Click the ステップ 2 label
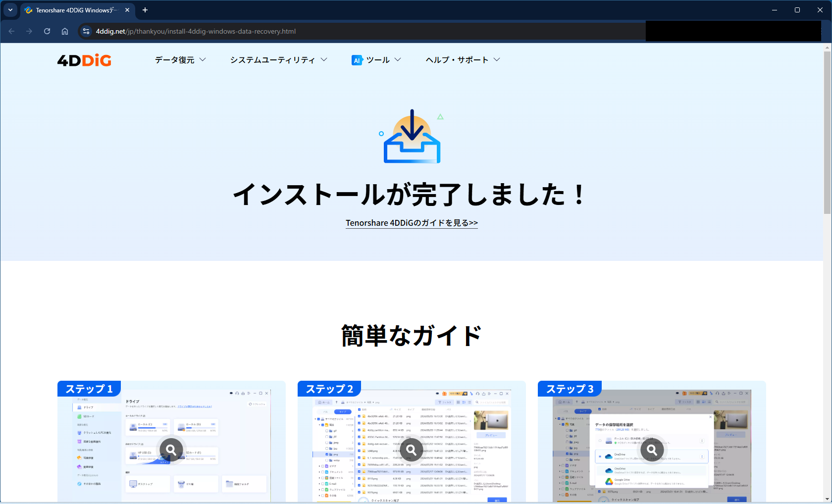The image size is (832, 504). tap(329, 389)
